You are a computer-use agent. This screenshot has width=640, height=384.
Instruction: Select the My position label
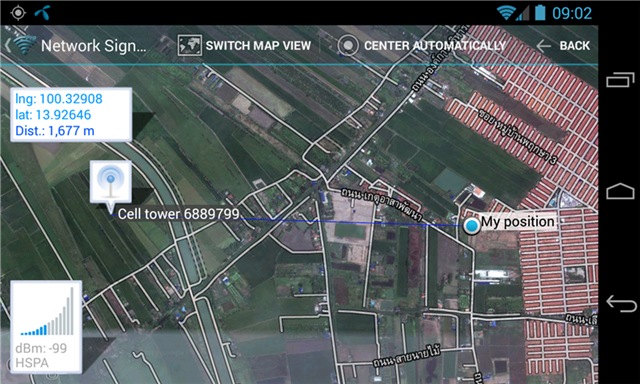[518, 222]
